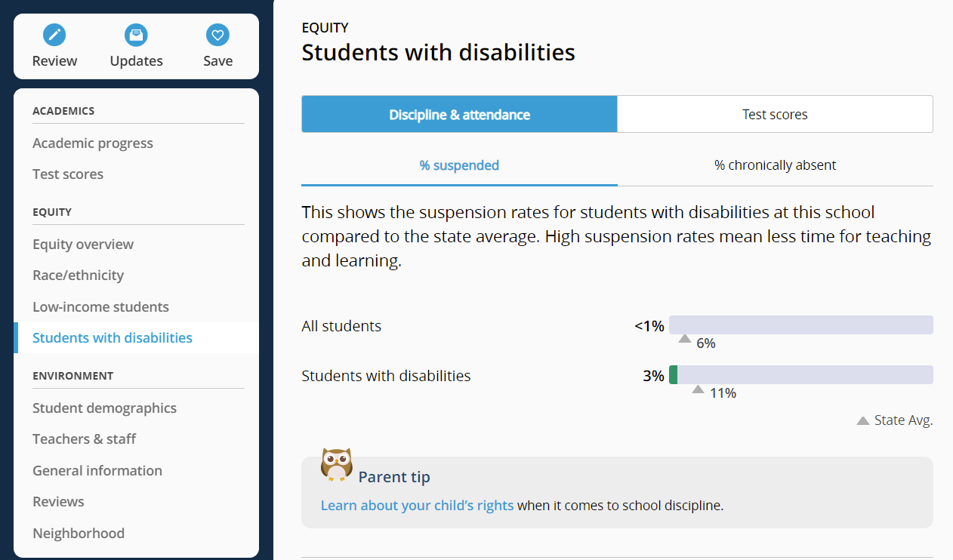
Task: Open Learn about your child's rights link
Action: point(417,505)
